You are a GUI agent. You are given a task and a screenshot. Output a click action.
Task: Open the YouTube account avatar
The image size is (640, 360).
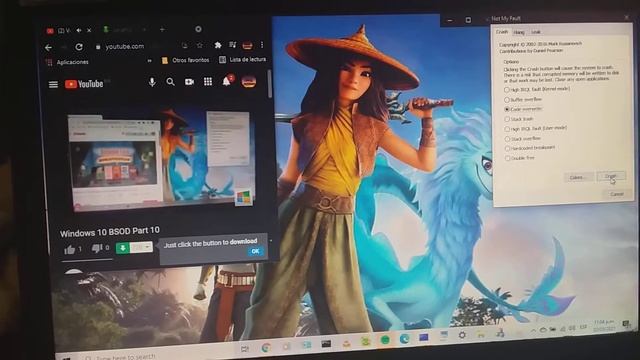click(x=249, y=81)
